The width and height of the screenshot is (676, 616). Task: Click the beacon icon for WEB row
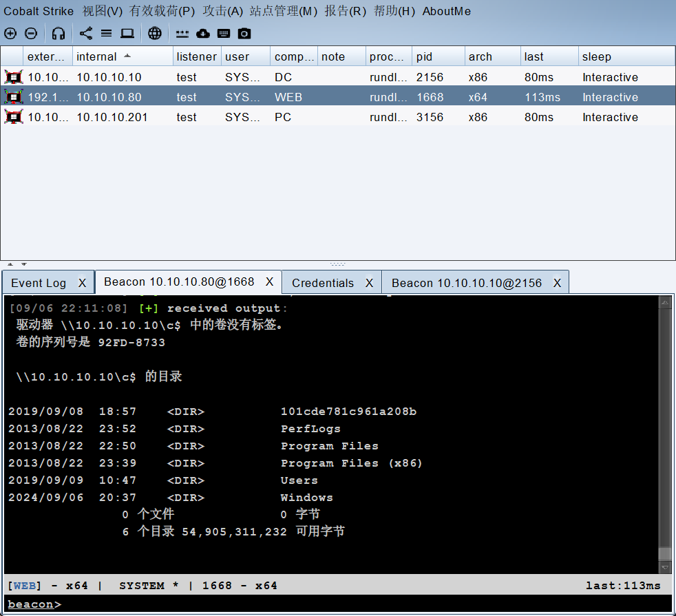click(x=13, y=97)
